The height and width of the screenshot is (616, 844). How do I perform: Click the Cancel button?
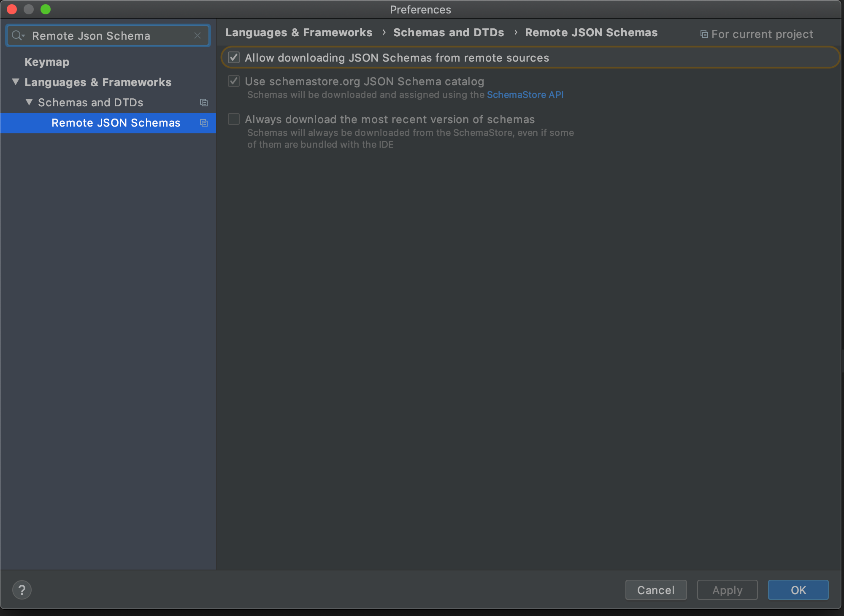click(x=656, y=590)
